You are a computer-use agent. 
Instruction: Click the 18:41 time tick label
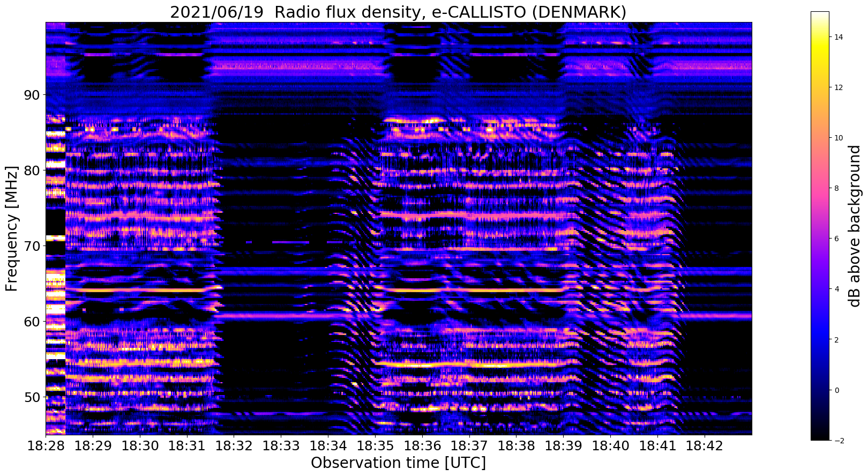tap(658, 445)
